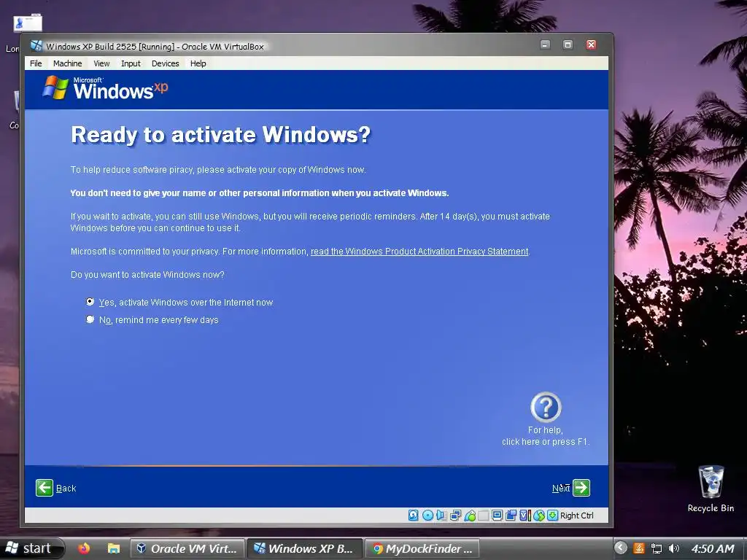Image resolution: width=747 pixels, height=560 pixels.
Task: Click the 'For help, click here or press F1' text
Action: coord(546,436)
